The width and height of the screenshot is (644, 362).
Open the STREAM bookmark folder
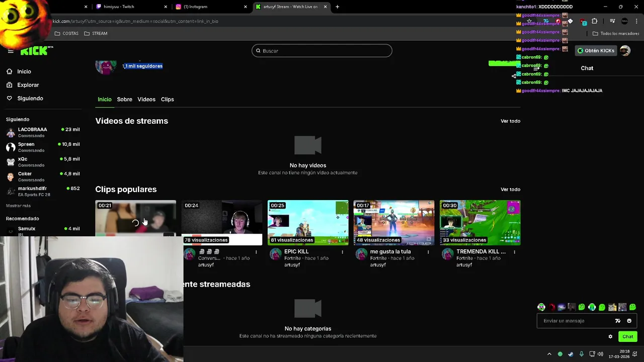tap(96, 33)
